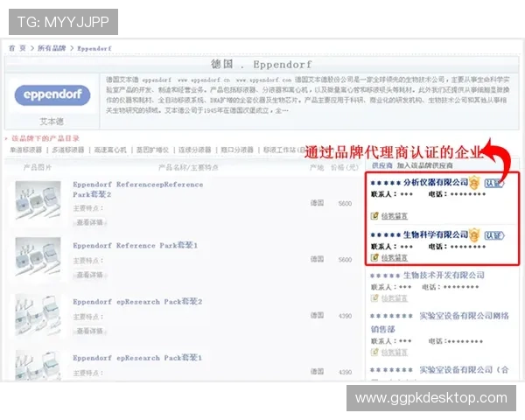Click 查看详情 under Reference Pack套装2
Viewport: 525px width, 420px height.
[89, 222]
